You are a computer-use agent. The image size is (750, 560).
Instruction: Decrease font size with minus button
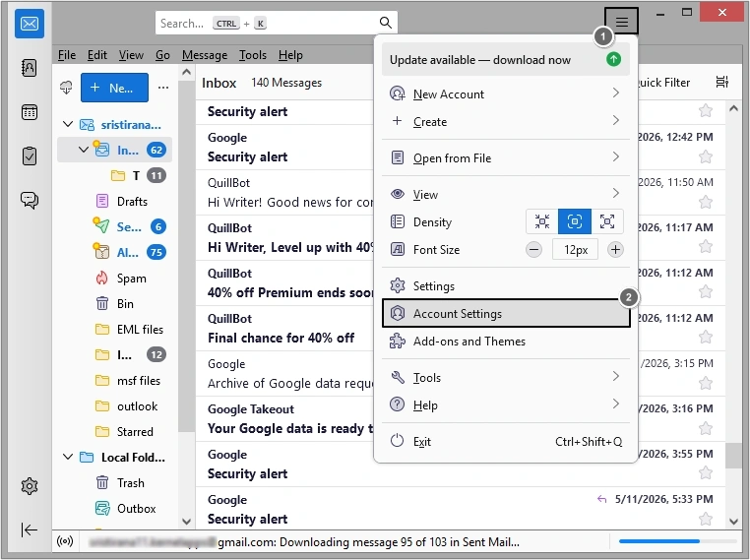533,250
